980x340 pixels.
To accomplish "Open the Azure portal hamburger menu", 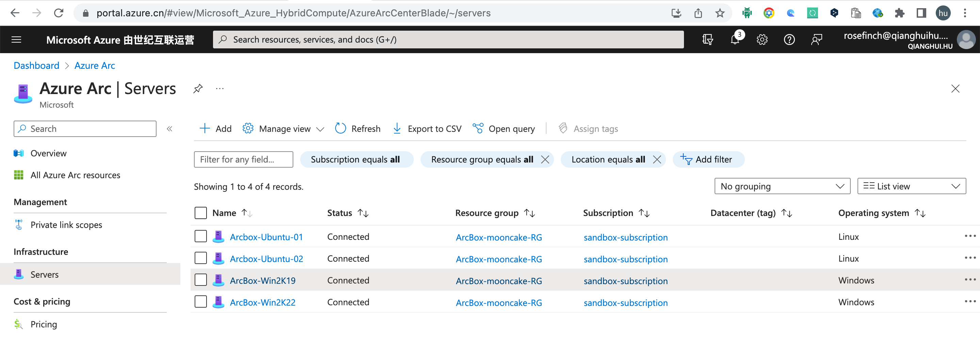I will click(x=16, y=39).
